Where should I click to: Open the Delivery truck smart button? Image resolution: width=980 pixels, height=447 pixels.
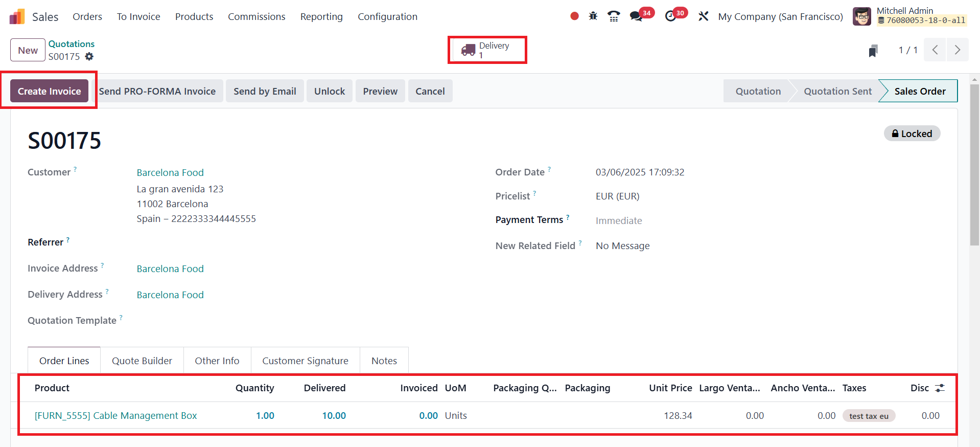tap(487, 50)
